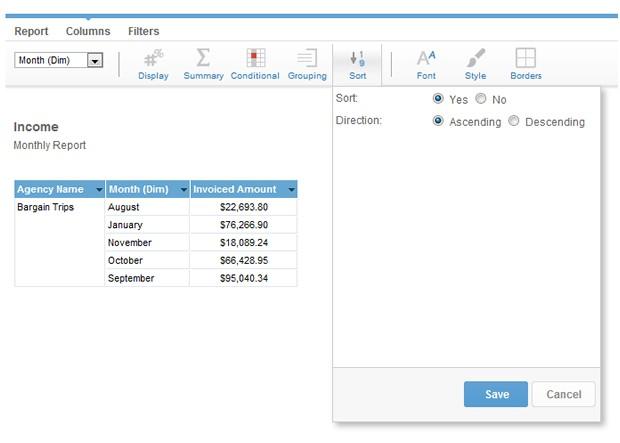Click the Cancel button
Viewport: 620px width, 443px height.
pyautogui.click(x=563, y=394)
